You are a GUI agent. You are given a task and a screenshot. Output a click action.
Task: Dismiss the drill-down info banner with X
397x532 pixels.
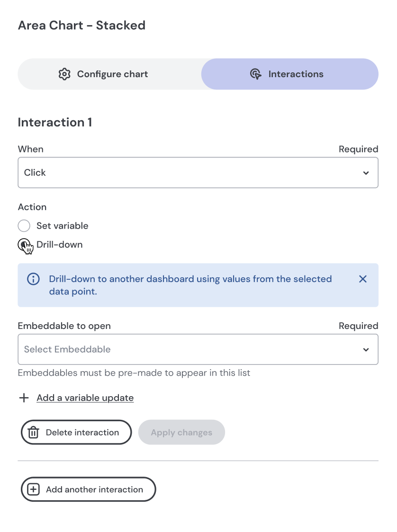pos(363,279)
